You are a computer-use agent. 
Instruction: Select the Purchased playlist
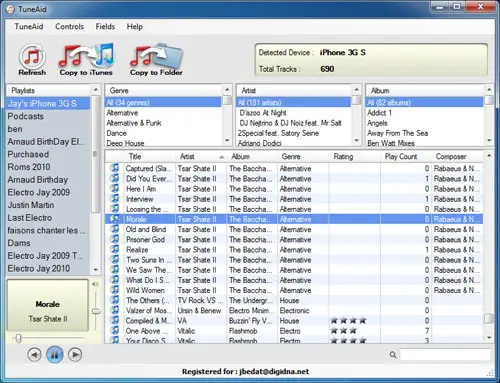pos(48,154)
